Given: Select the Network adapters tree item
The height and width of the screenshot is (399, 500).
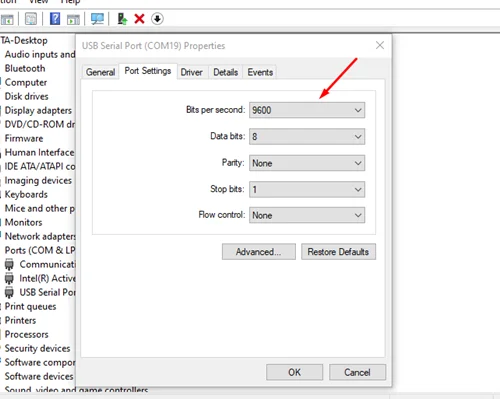Looking at the screenshot, I should [x=40, y=236].
